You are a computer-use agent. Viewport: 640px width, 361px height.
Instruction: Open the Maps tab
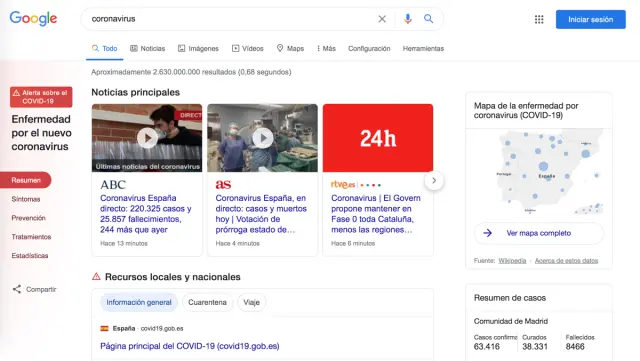290,49
